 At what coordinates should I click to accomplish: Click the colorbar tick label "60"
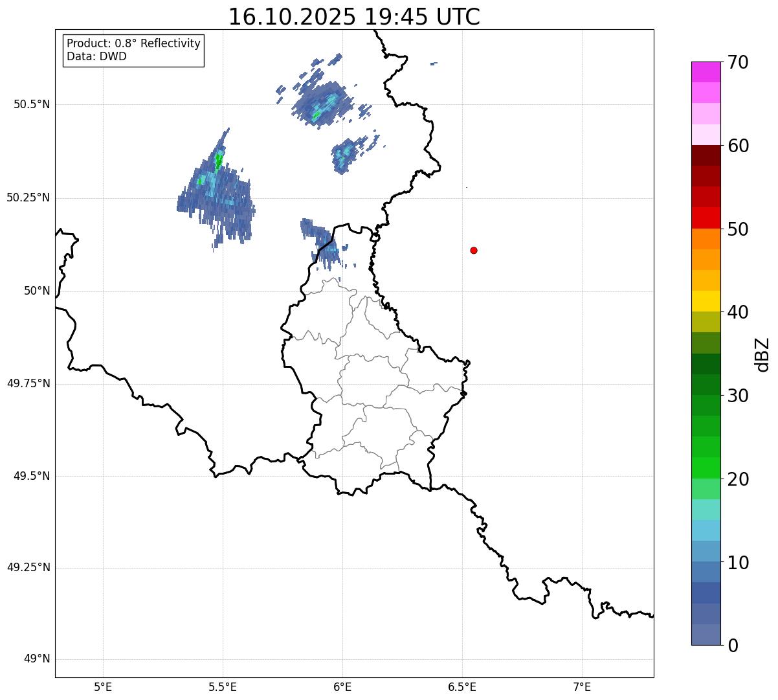tap(739, 146)
